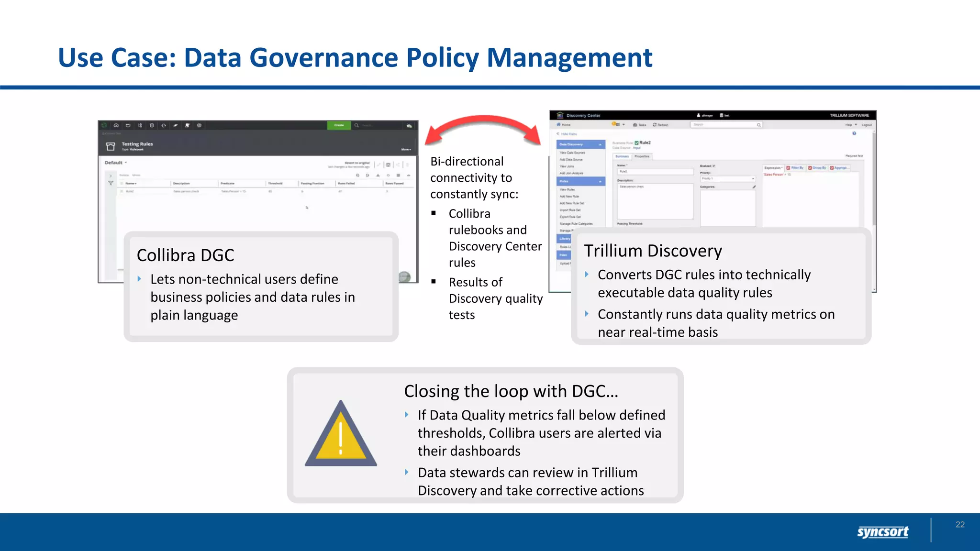Click the Rows Failed column header
This screenshot has height=551, width=980.
tap(346, 183)
